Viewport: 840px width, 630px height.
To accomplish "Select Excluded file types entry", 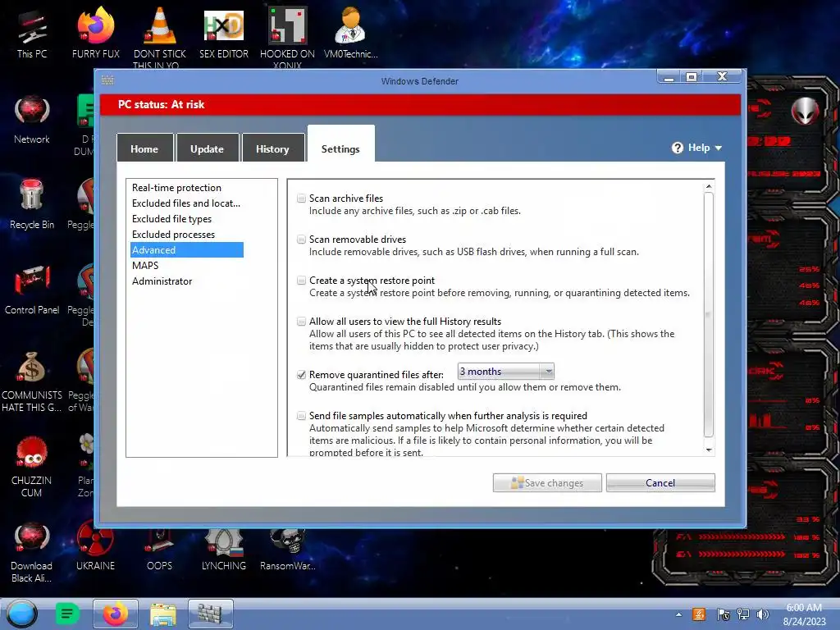I will (172, 218).
